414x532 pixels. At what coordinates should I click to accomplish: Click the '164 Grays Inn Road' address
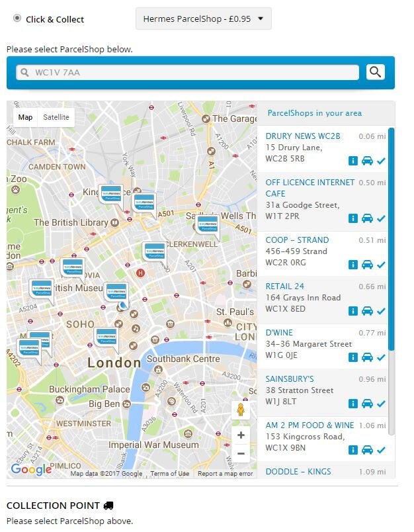tap(303, 298)
